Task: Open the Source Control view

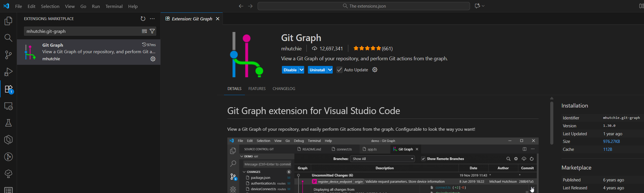Action: click(x=8, y=55)
